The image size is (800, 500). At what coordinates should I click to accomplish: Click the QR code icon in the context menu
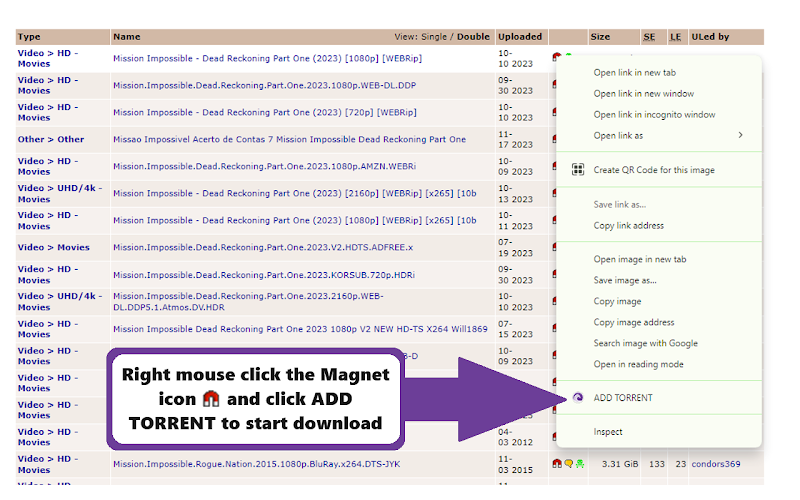(x=578, y=170)
